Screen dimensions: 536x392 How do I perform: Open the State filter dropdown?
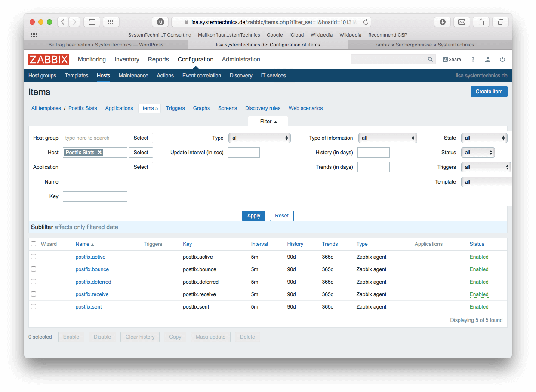tap(484, 138)
